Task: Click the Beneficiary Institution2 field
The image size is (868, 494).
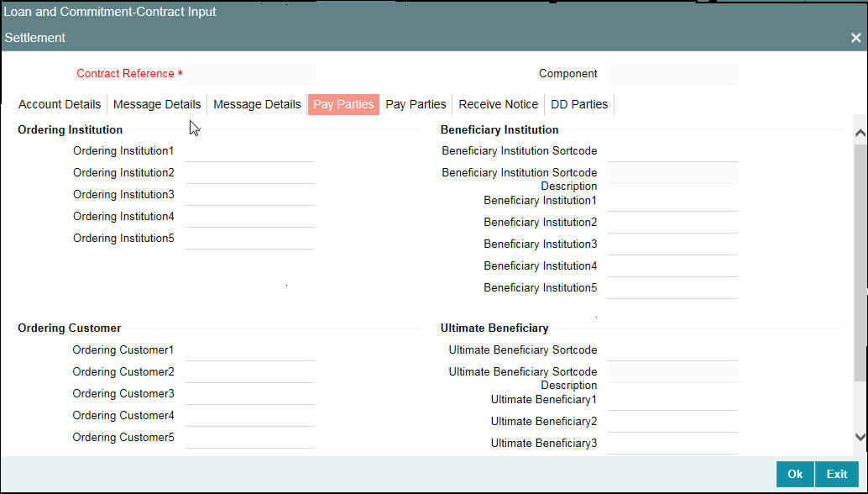Action: [672, 223]
